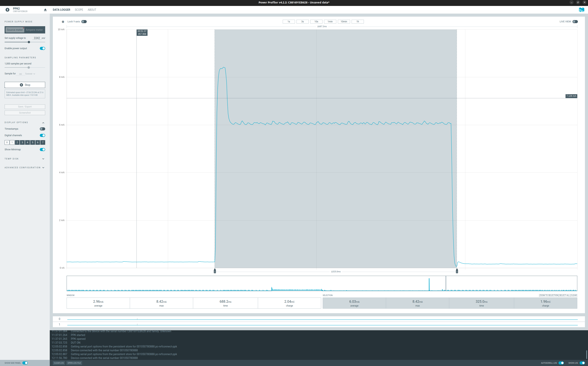Screen dimensions: 588x366
Task: Click the chart settings gear icon
Action: coord(63,22)
